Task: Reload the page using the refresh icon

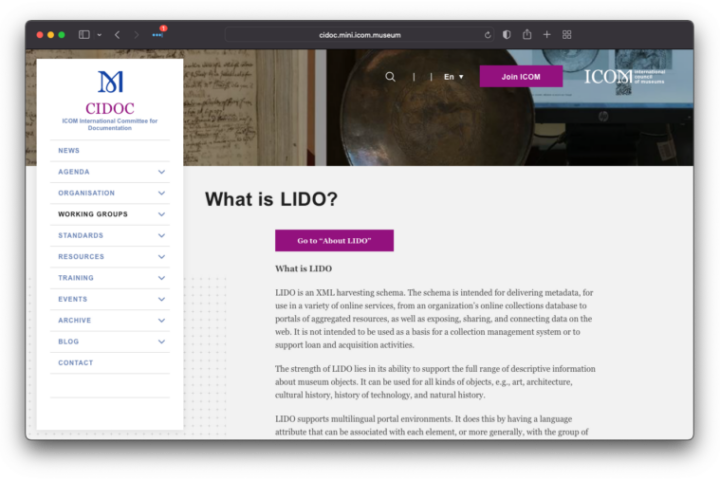Action: click(487, 35)
